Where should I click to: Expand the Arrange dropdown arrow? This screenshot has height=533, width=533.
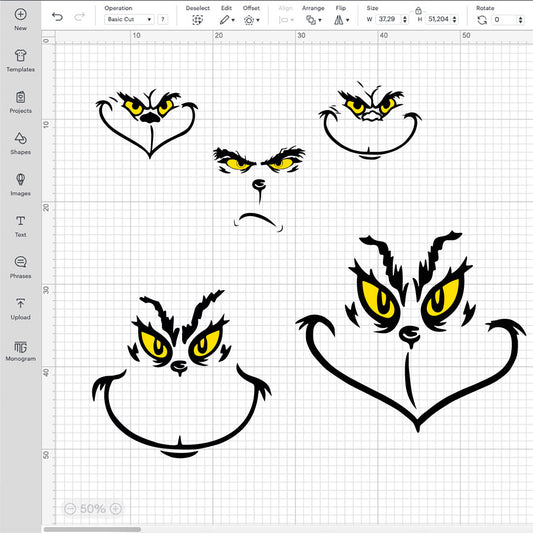(320, 20)
